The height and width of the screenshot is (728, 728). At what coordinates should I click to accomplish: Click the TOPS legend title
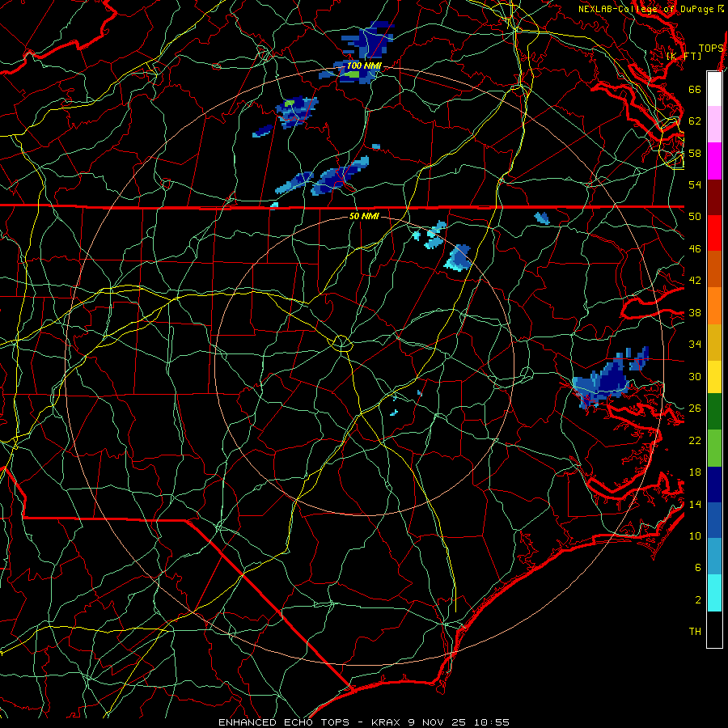click(x=711, y=49)
